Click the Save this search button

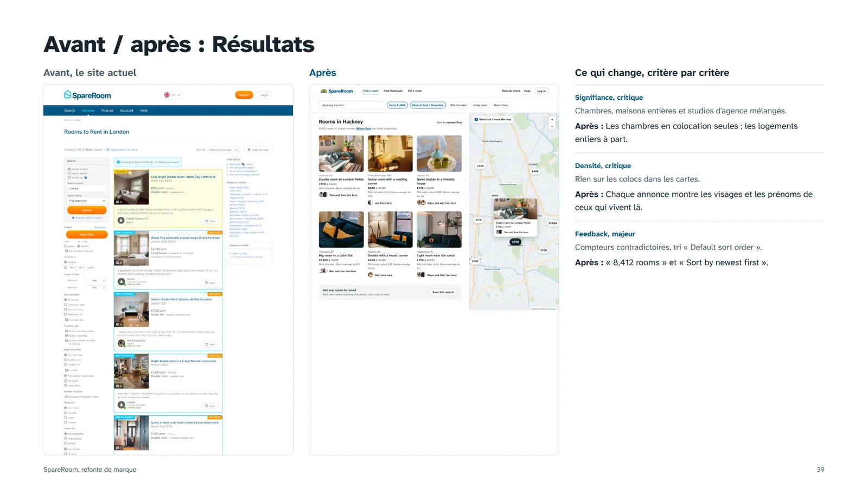click(443, 292)
